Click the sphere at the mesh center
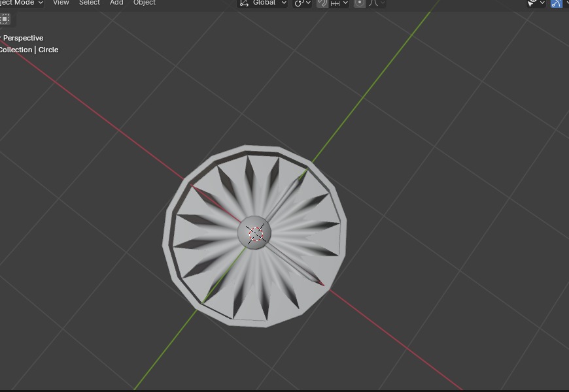Image resolution: width=569 pixels, height=392 pixels. pos(255,233)
